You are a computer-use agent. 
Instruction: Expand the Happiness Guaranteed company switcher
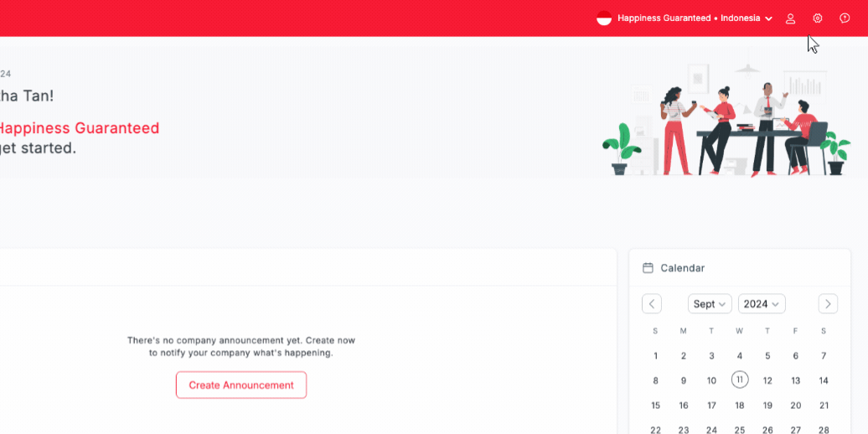695,18
